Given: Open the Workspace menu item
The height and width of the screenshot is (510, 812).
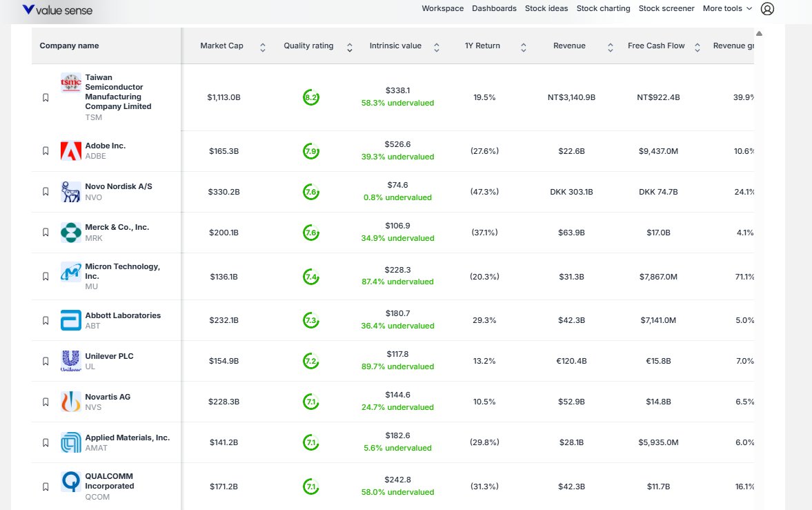Looking at the screenshot, I should 443,8.
